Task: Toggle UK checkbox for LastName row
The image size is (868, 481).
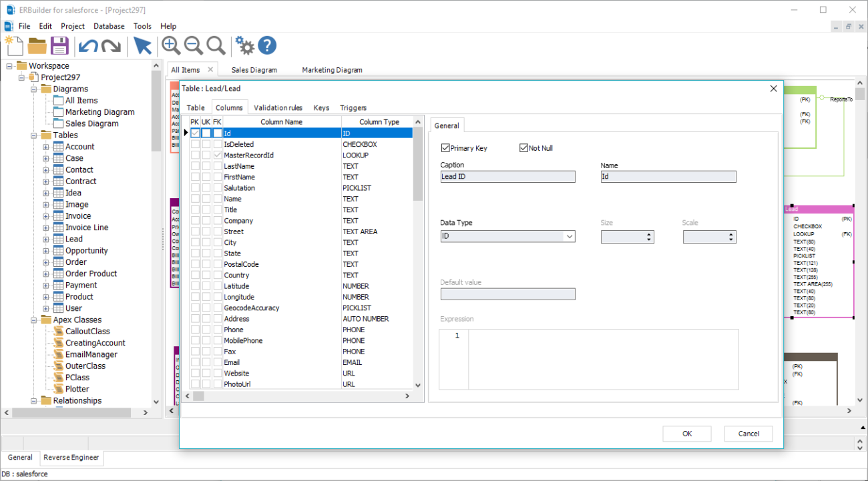Action: 206,166
